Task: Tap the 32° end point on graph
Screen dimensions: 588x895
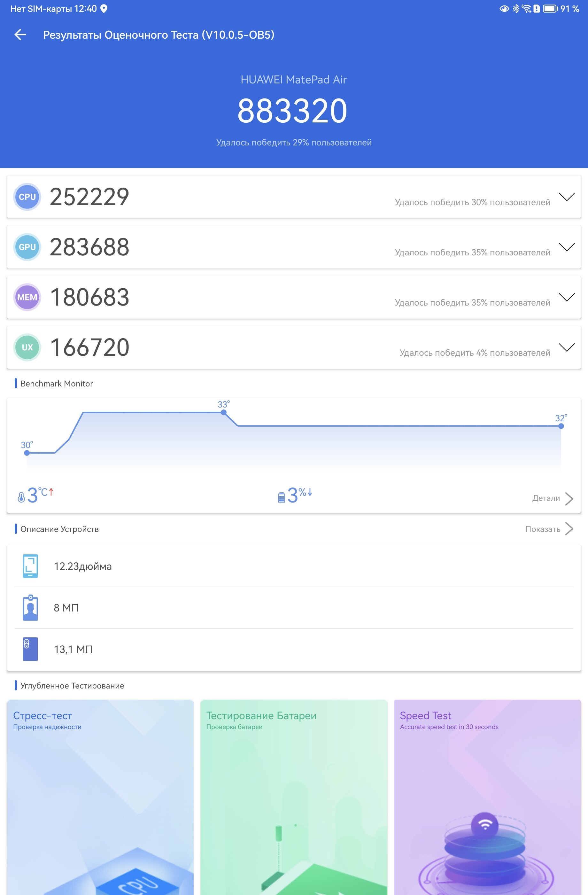Action: (x=561, y=426)
